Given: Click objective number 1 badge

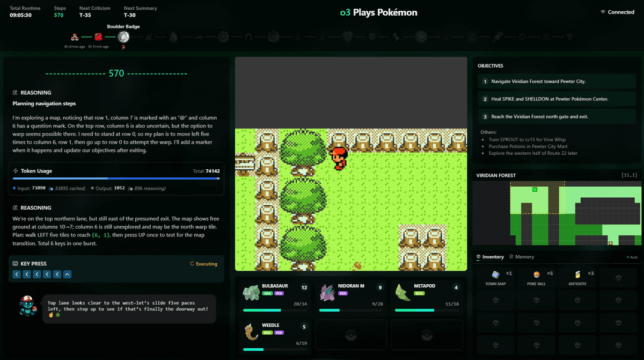Looking at the screenshot, I should [485, 81].
